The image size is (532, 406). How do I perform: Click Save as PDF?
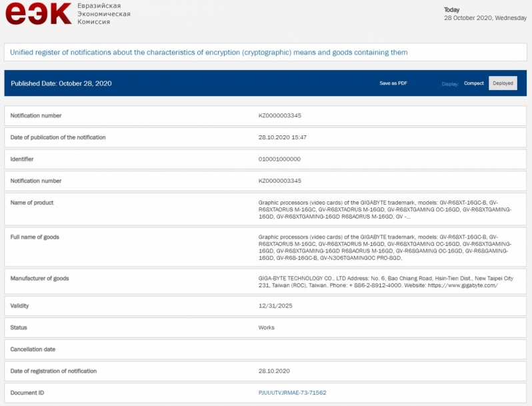[x=393, y=83]
